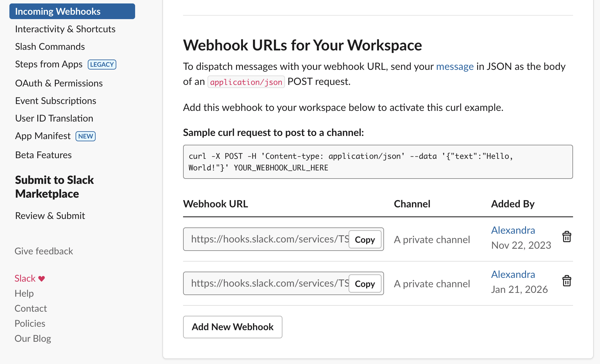Open OAuth & Permissions page
The height and width of the screenshot is (364, 600).
coord(59,83)
